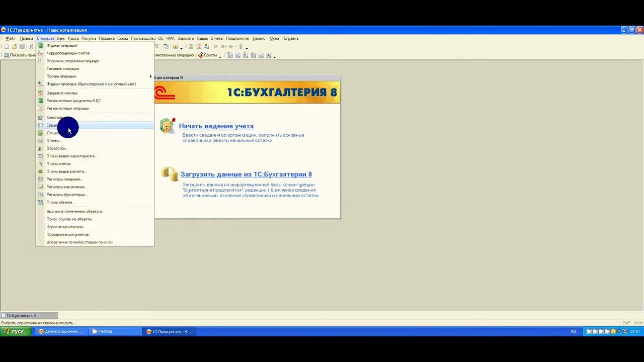
Task: Open Журнал проводок (бухгалтерский и налоговый учет)
Action: [x=95, y=84]
